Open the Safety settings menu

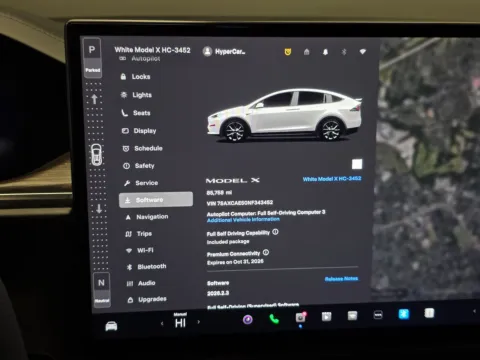pyautogui.click(x=139, y=166)
